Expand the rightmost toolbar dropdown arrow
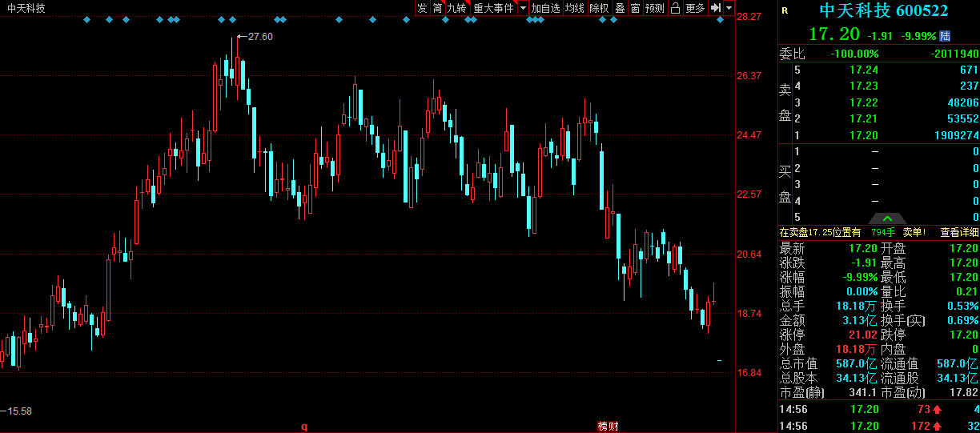 tap(729, 8)
